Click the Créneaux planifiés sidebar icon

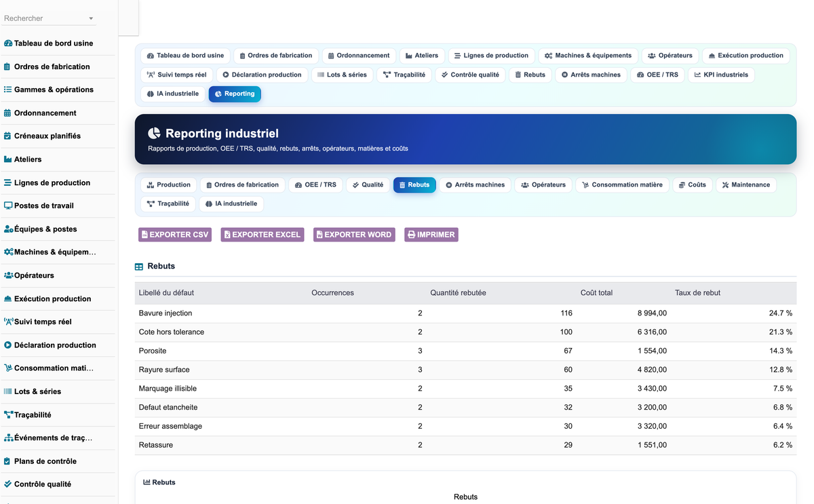(x=7, y=136)
